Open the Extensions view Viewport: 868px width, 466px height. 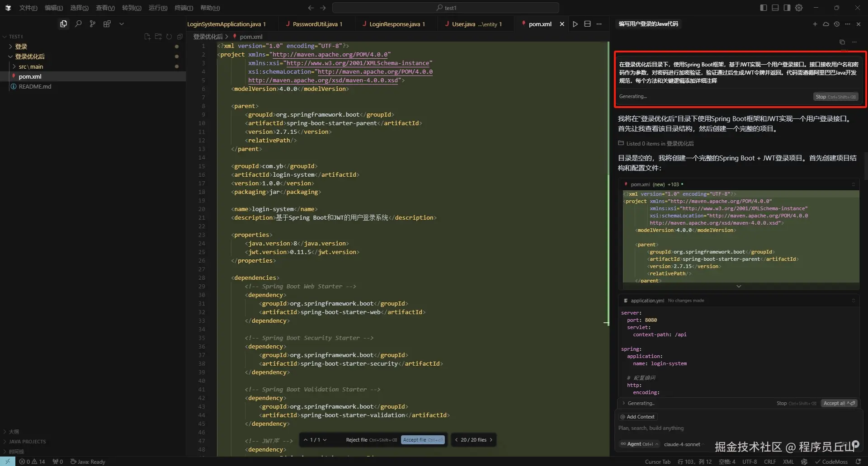click(x=107, y=24)
